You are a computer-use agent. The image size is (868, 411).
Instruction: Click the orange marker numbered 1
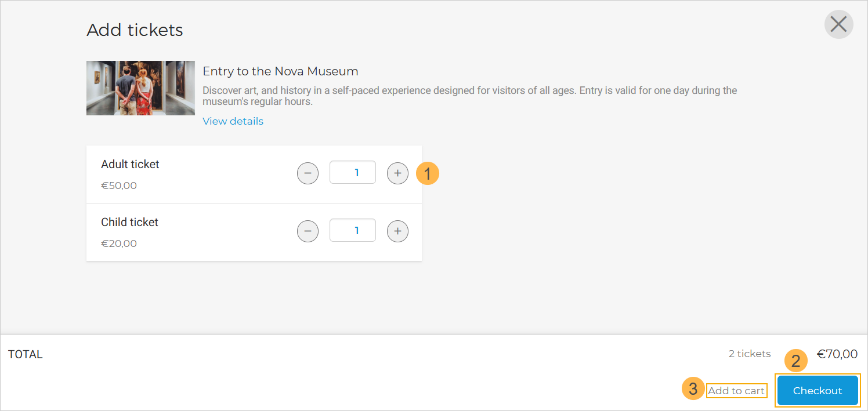pos(428,173)
